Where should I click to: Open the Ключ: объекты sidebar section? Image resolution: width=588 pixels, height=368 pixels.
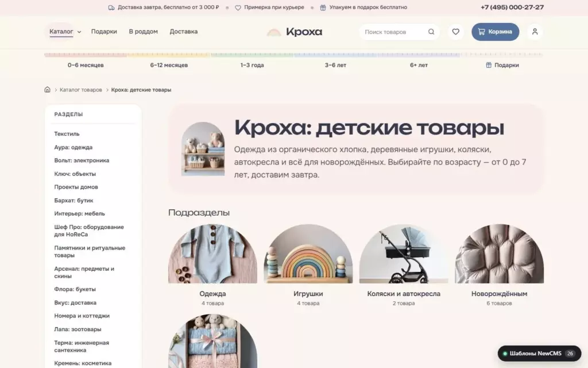[75, 174]
